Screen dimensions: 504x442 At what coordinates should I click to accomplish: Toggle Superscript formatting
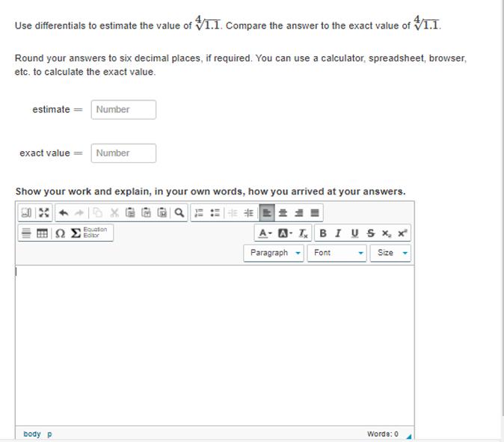pos(402,233)
